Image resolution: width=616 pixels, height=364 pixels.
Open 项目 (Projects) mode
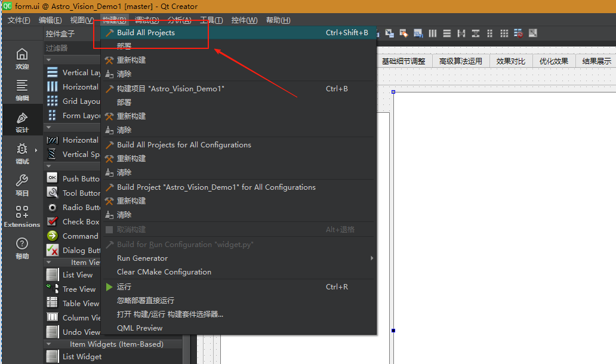[22, 185]
